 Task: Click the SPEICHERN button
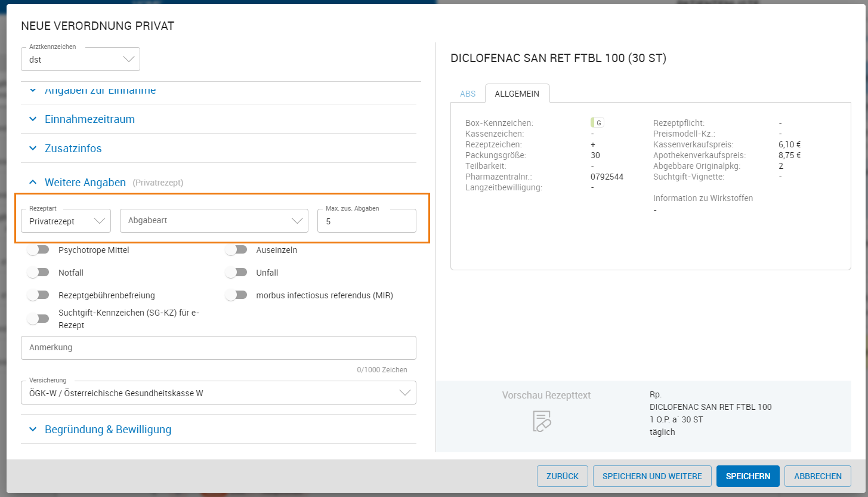tap(748, 476)
